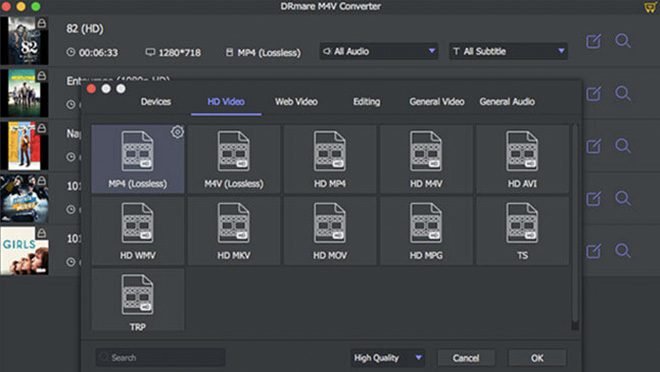Open the Web Video tab
The image size is (660, 372).
point(296,101)
